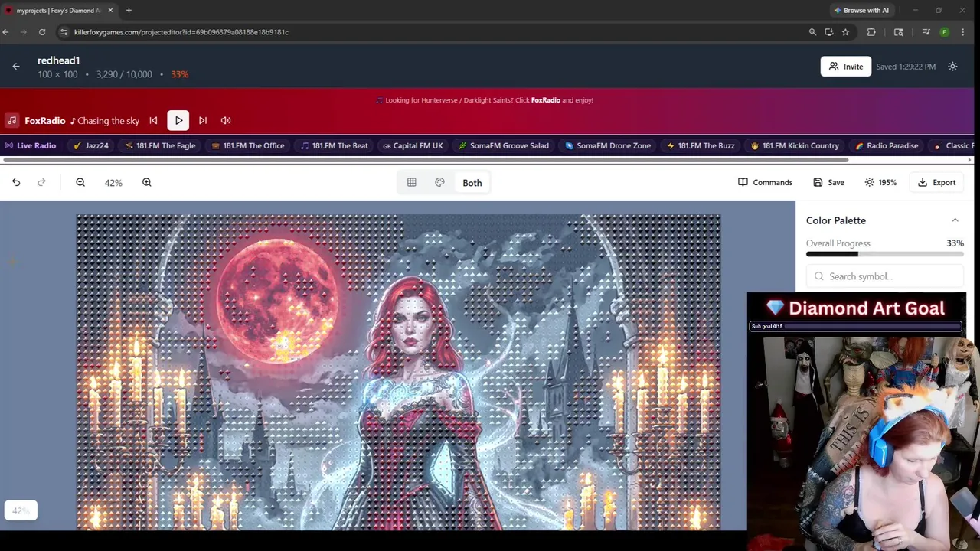The width and height of the screenshot is (980, 551).
Task: Click the browser side panel icon
Action: click(899, 32)
